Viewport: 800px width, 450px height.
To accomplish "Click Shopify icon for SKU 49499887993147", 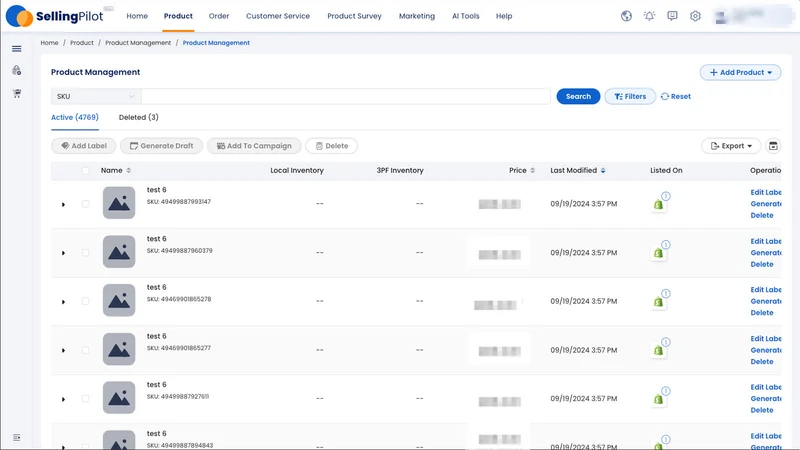I will 658,205.
